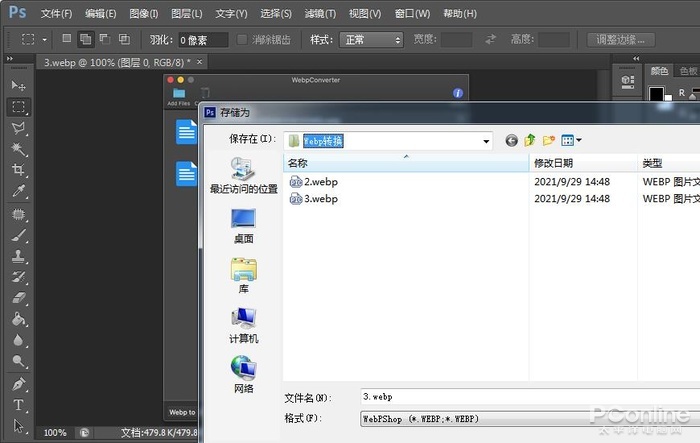Select the Type tool
Viewport: 700px width, 443px height.
pyautogui.click(x=18, y=405)
